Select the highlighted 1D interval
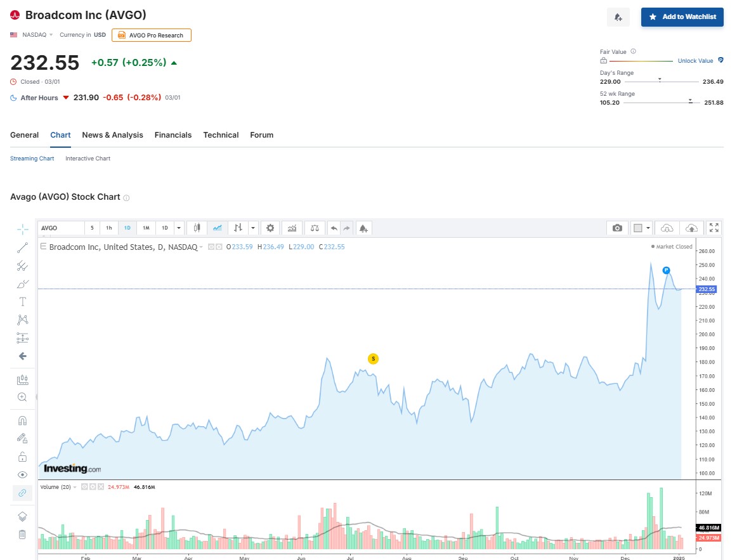 127,228
